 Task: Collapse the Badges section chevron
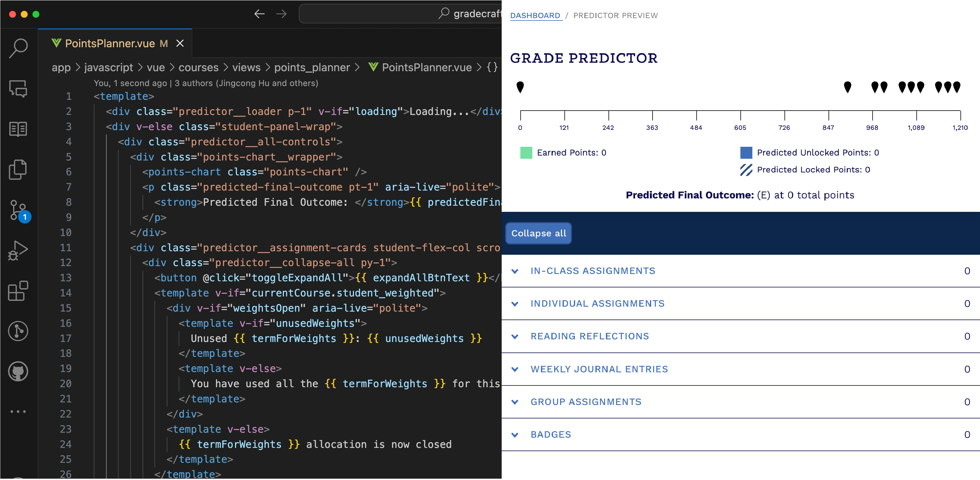tap(515, 435)
